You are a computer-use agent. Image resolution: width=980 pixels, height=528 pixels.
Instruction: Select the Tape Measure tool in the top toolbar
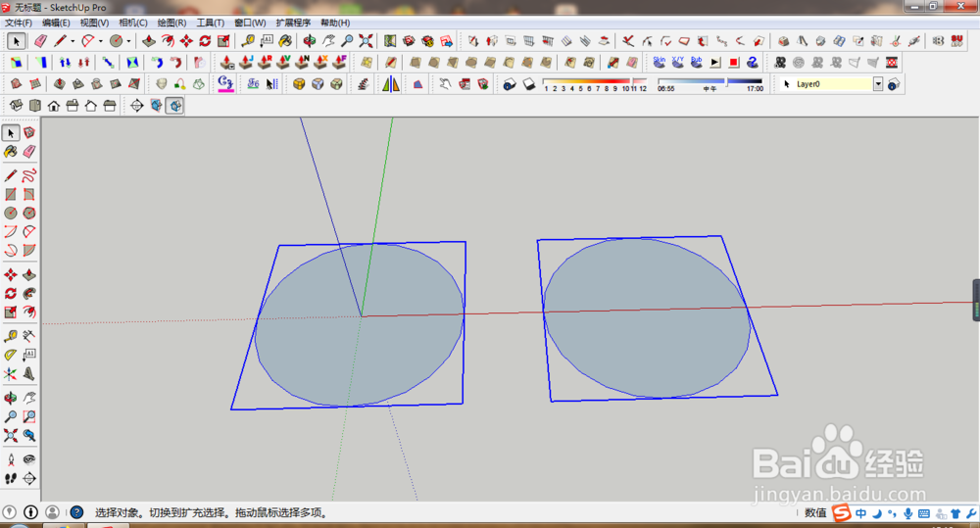(248, 41)
